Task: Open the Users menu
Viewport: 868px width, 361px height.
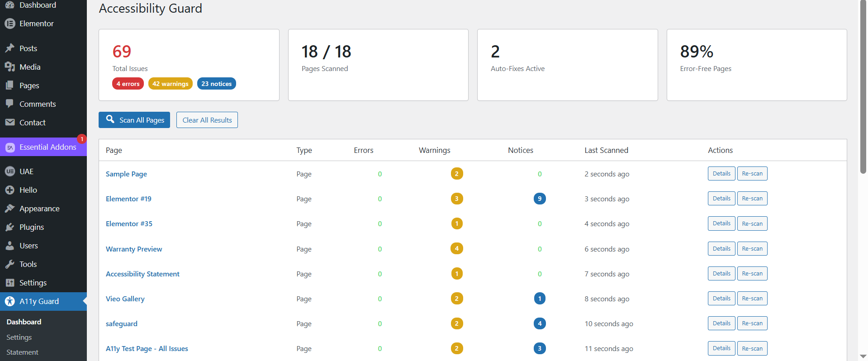Action: pos(28,246)
